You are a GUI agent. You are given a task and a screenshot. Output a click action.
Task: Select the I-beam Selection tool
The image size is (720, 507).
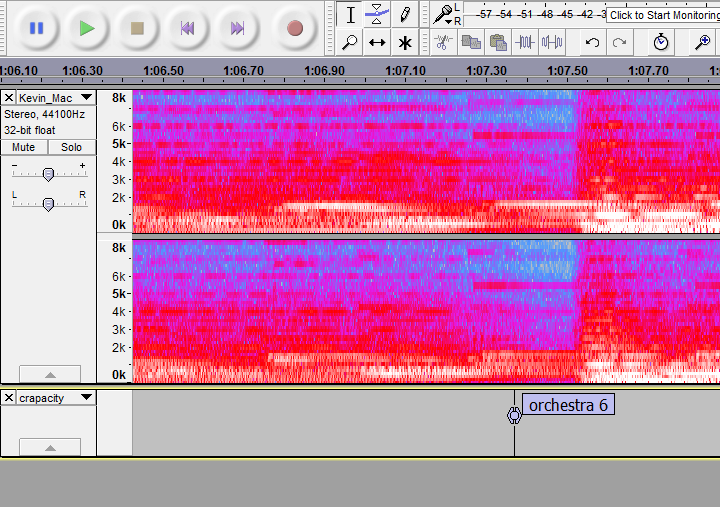pos(350,15)
